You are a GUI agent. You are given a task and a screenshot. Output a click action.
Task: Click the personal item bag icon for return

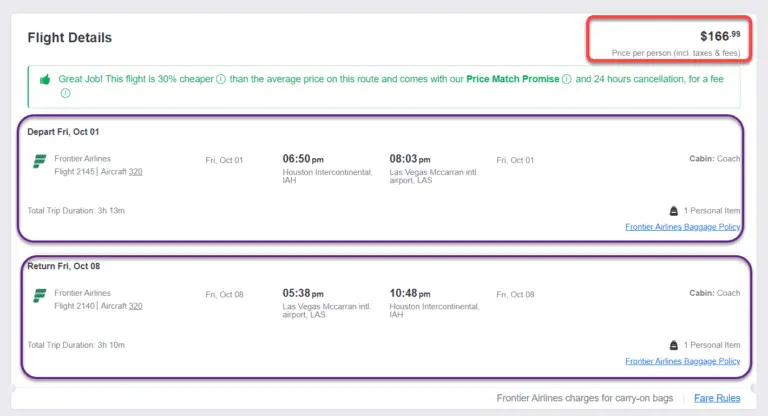[674, 345]
